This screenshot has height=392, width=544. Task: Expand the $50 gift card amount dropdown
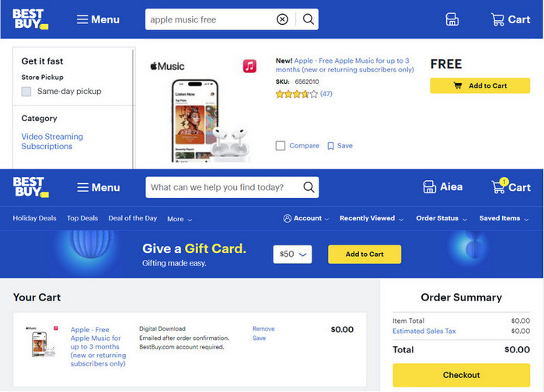coord(292,255)
